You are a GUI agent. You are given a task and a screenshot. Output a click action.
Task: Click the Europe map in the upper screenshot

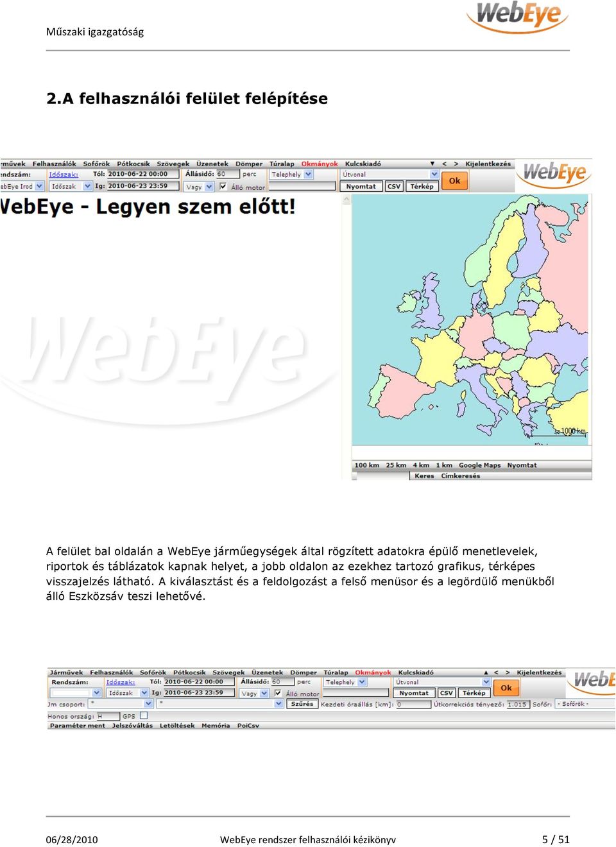coord(470,320)
